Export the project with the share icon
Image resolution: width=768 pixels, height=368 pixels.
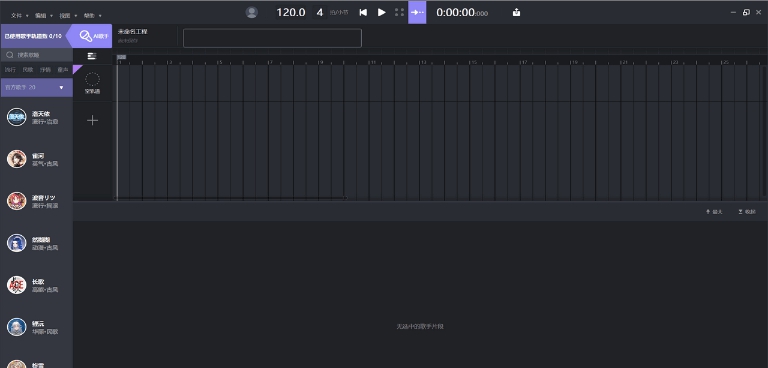[516, 12]
